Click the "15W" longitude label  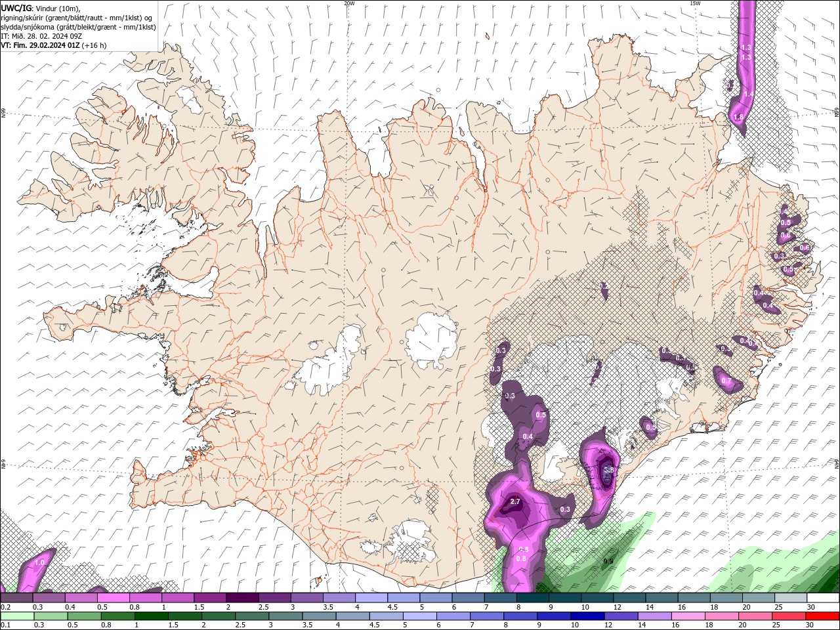(695, 3)
